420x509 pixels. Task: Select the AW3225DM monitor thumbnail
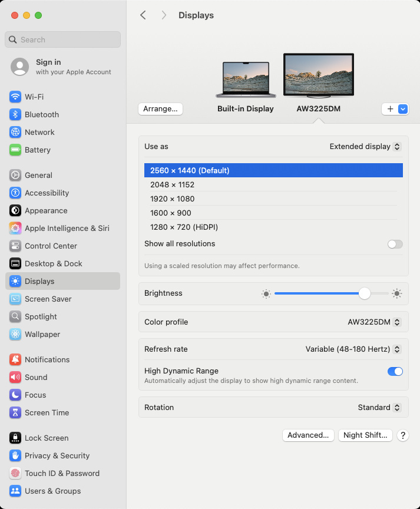point(319,75)
